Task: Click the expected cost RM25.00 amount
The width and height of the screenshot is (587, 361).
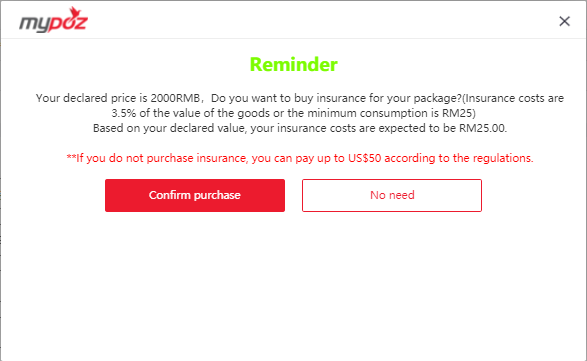Action: coord(482,128)
